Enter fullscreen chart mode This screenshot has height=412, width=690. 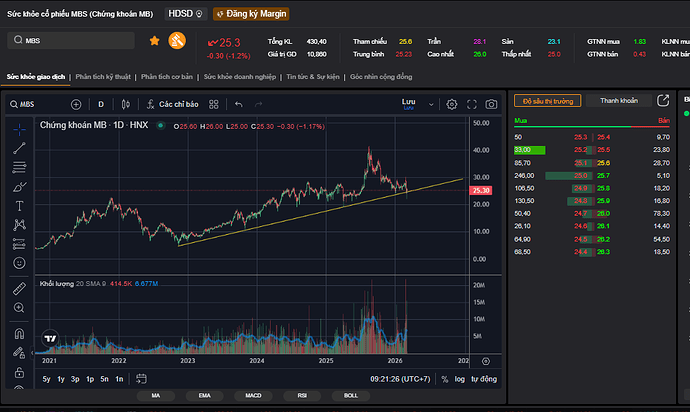[472, 104]
